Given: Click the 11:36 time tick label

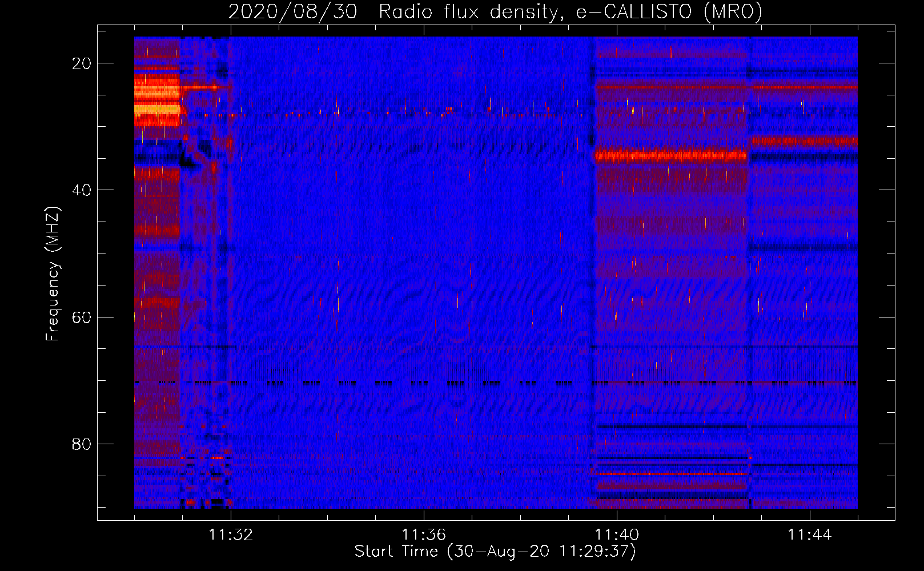Looking at the screenshot, I should coord(424,535).
